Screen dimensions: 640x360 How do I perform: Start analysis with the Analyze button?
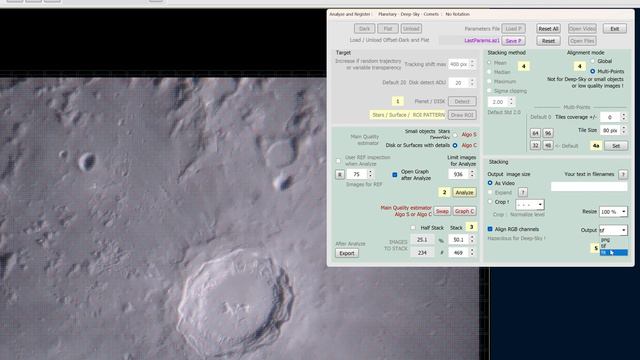click(464, 192)
